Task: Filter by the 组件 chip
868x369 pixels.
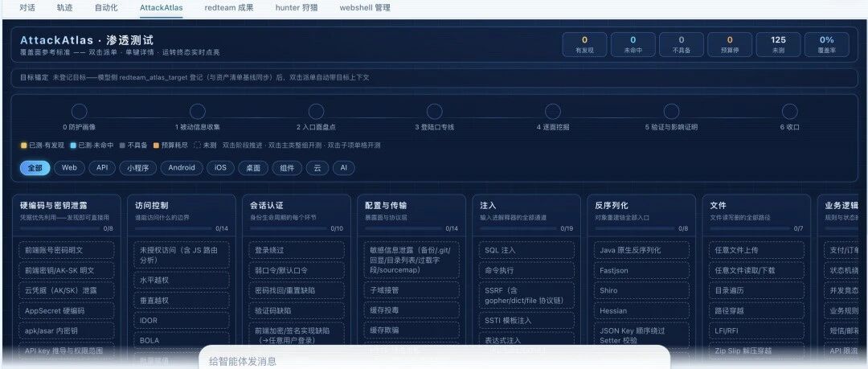Action: click(287, 168)
